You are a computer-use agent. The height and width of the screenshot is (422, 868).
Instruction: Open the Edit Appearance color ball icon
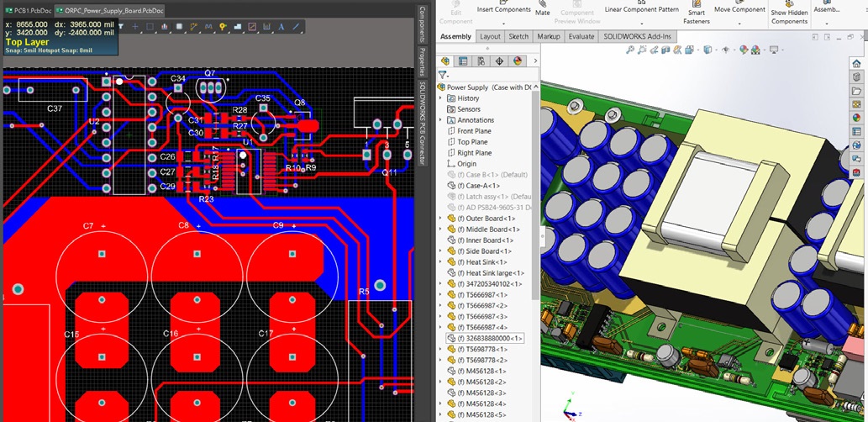[744, 50]
